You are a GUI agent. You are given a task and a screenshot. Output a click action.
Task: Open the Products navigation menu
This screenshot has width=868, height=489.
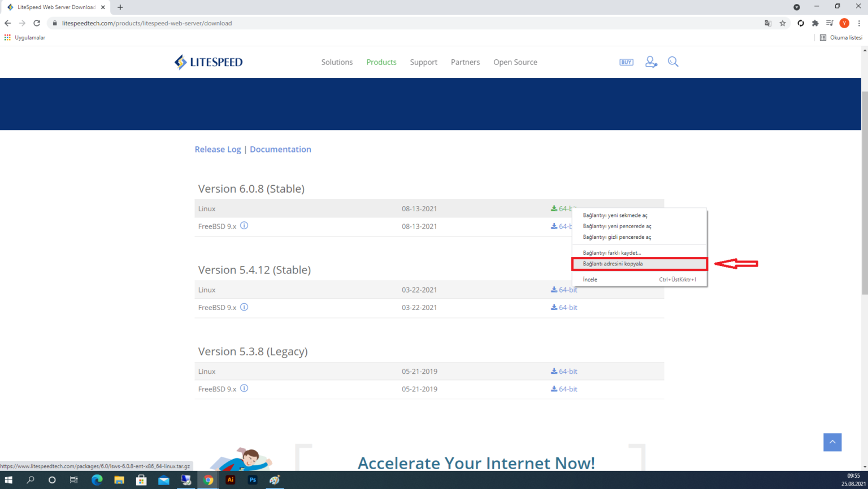(x=381, y=62)
